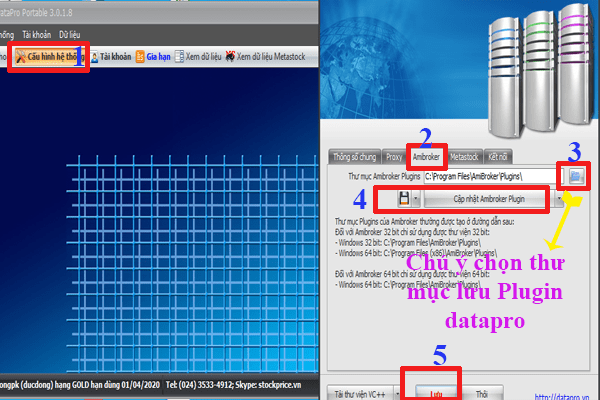Expand the Tải thư viện VC++ dropdown arrow
The width and height of the screenshot is (600, 400).
pyautogui.click(x=397, y=394)
